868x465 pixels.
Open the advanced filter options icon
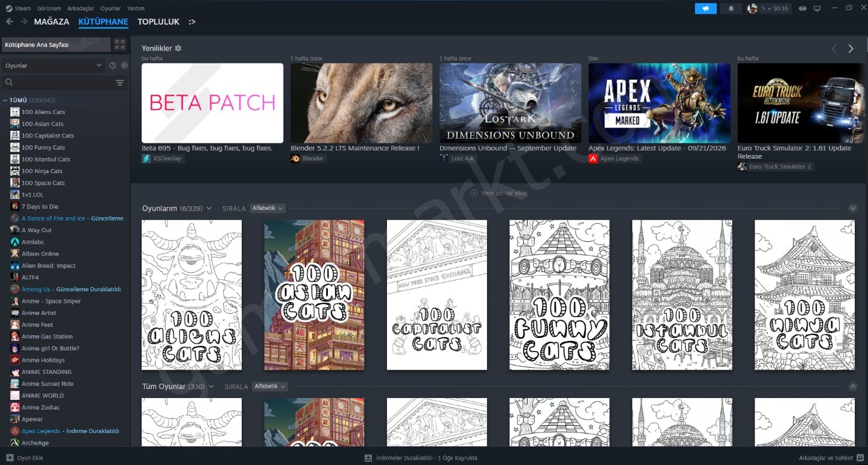(119, 83)
